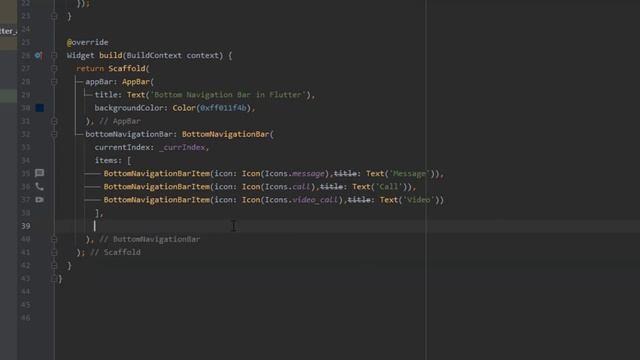This screenshot has width=640, height=360.
Task: Click the video call gutter icon on line 37
Action: pos(39,200)
